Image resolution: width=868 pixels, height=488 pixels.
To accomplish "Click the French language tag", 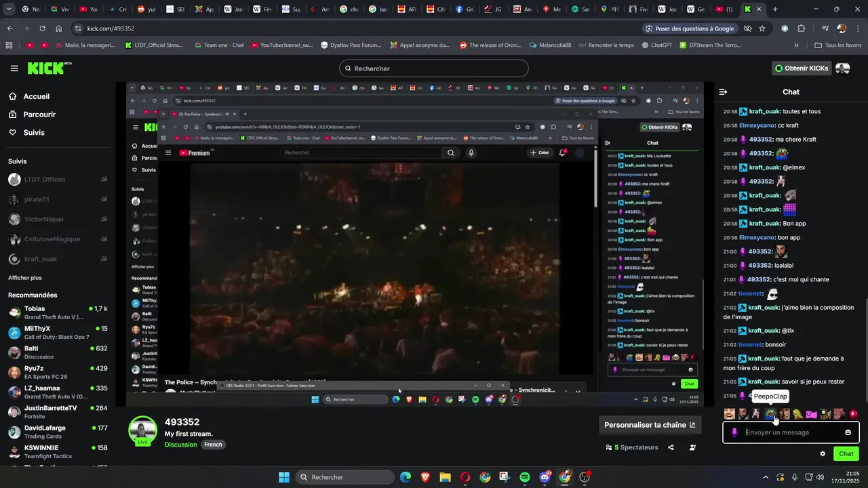I will coord(213,445).
